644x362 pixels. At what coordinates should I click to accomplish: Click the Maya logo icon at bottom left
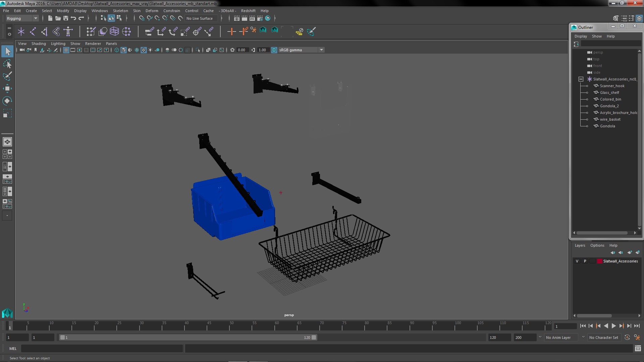pyautogui.click(x=7, y=313)
